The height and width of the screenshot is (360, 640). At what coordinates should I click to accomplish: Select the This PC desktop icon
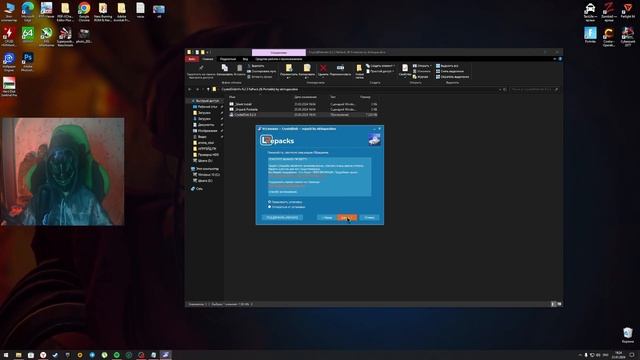9,11
